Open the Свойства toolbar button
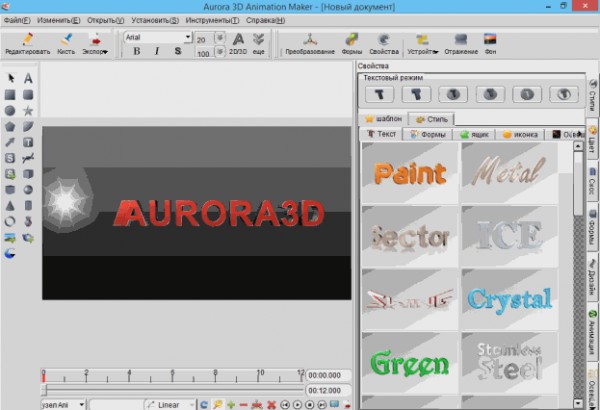This screenshot has height=410, width=600. pos(384,43)
